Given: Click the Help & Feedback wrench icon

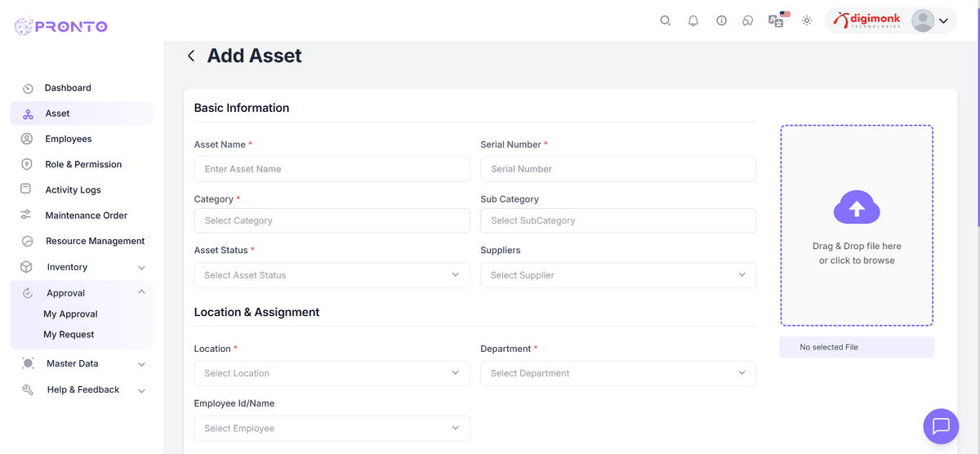Looking at the screenshot, I should [x=28, y=389].
